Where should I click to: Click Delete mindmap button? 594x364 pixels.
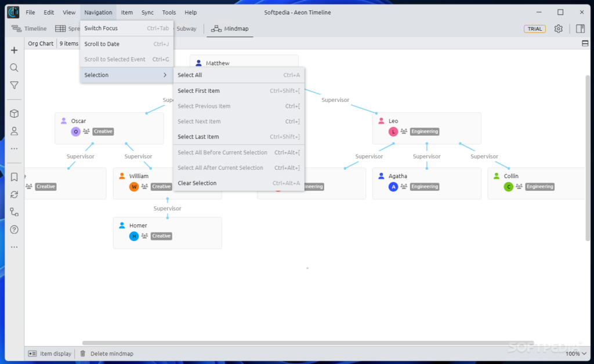[107, 354]
